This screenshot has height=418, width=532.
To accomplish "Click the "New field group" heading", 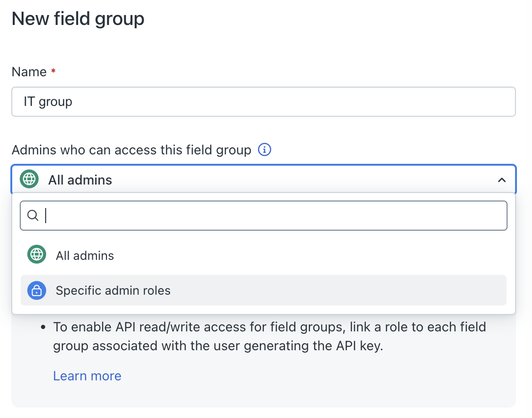I will pyautogui.click(x=78, y=19).
